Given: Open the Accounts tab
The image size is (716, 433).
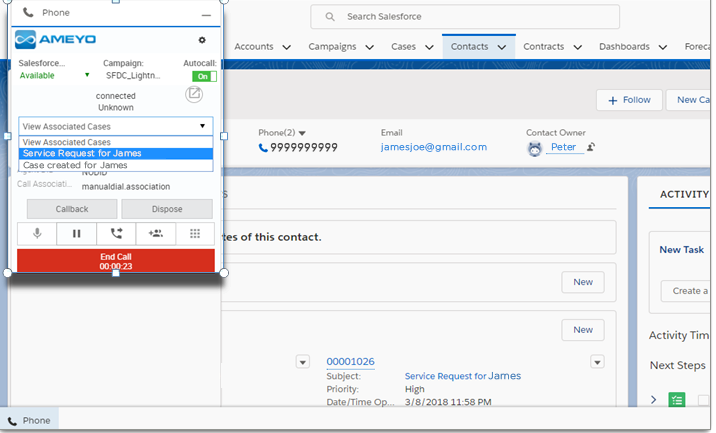Looking at the screenshot, I should 254,47.
